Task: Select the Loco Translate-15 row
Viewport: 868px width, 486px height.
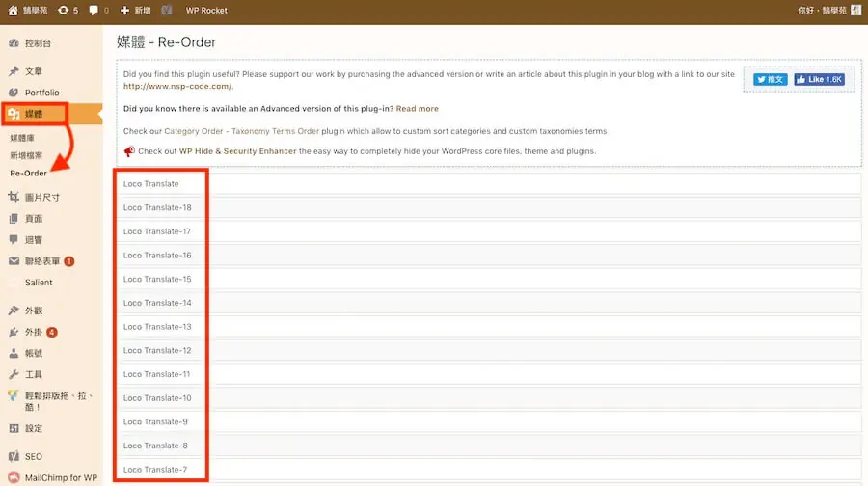Action: pos(488,279)
